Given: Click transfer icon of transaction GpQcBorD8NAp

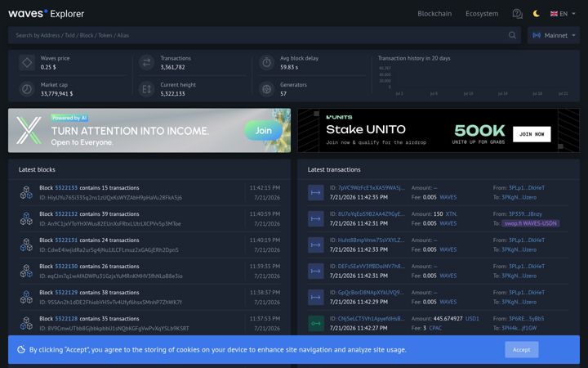Looking at the screenshot, I should 316,297.
